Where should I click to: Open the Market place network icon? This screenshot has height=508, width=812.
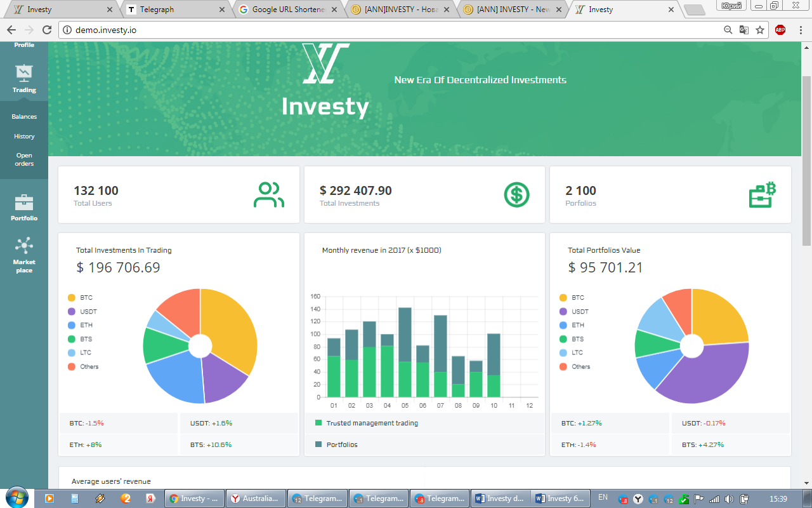[24, 245]
